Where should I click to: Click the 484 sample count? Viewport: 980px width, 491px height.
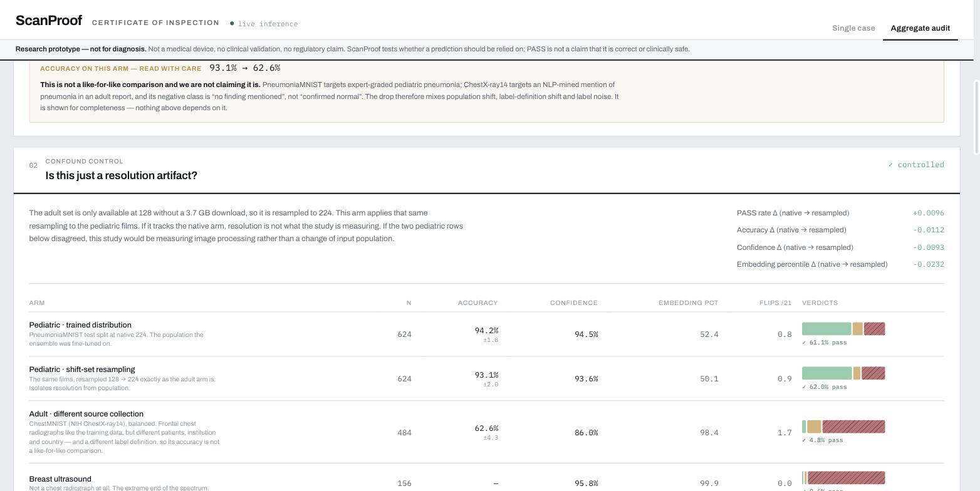coord(405,433)
